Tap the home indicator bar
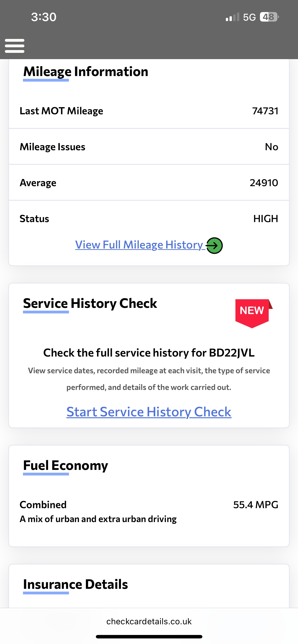Screen dimensions: 298x644 (x=149, y=637)
